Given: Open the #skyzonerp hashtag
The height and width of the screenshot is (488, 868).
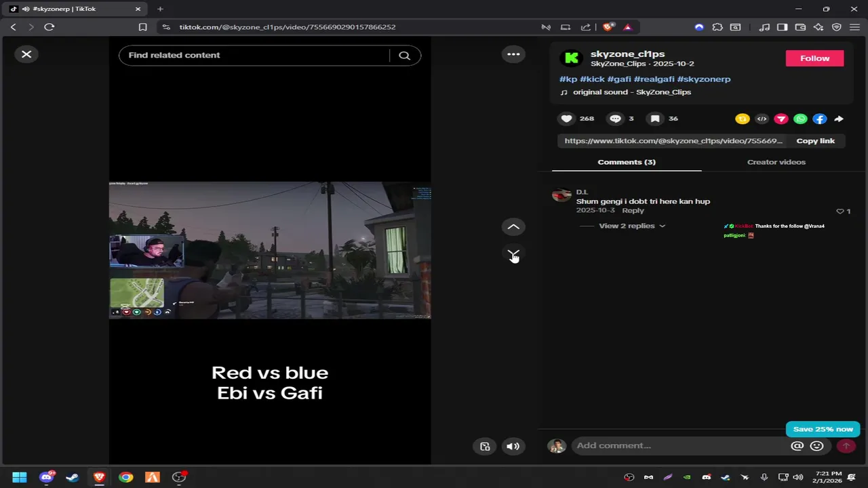Looking at the screenshot, I should click(x=704, y=79).
